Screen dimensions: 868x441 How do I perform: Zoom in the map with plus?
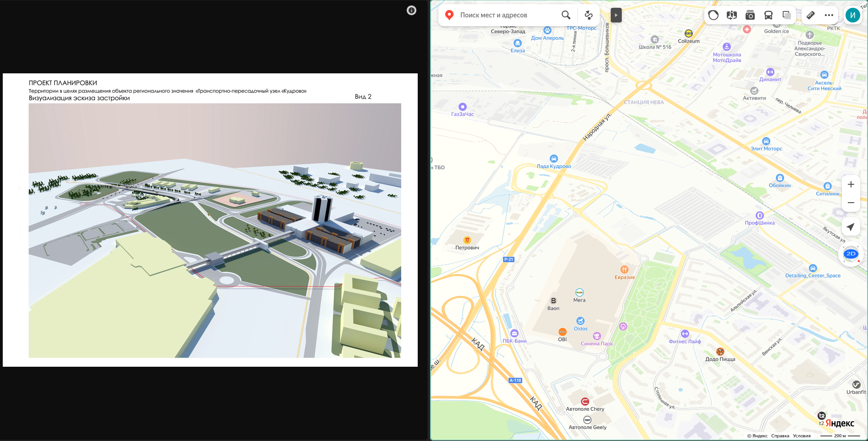pyautogui.click(x=851, y=184)
